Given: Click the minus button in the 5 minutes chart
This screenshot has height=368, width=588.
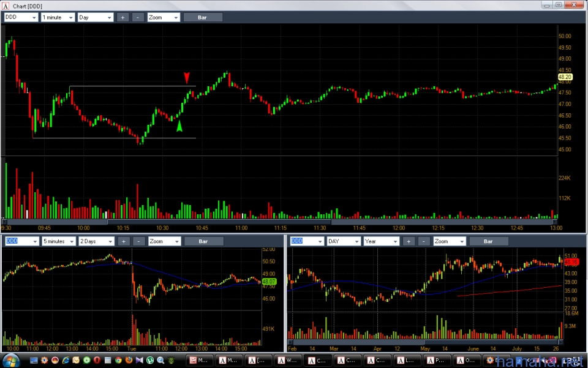Looking at the screenshot, I should click(x=138, y=241).
